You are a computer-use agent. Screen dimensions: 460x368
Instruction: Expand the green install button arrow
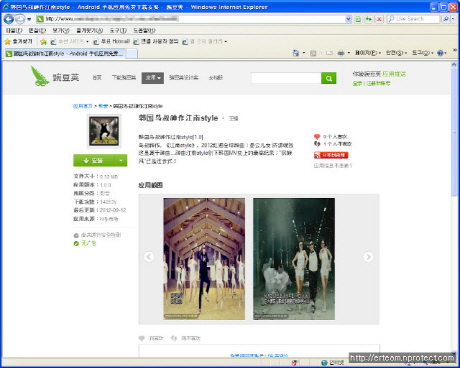pos(121,161)
